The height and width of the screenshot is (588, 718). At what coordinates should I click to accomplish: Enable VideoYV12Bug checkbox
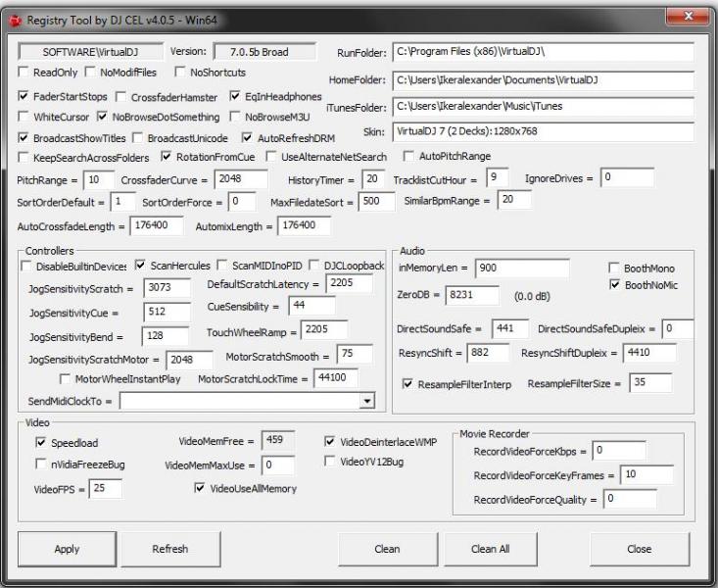(x=329, y=461)
